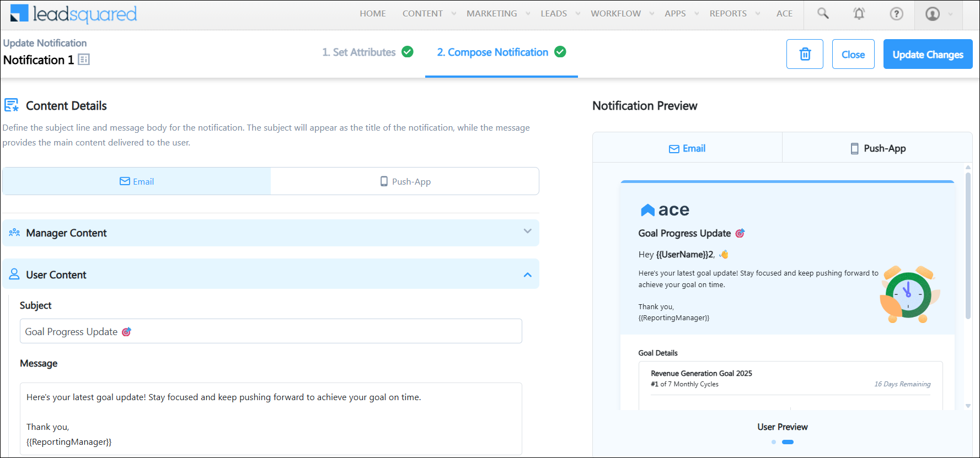Click the preview panel vertical scrollbar

[x=968, y=245]
